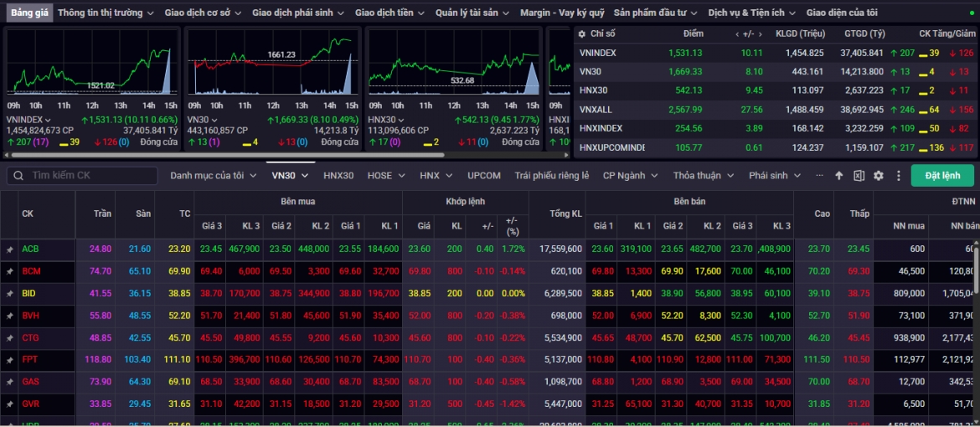Click the upward arrow icon beside Excel
This screenshot has width=980, height=427.
[x=838, y=176]
